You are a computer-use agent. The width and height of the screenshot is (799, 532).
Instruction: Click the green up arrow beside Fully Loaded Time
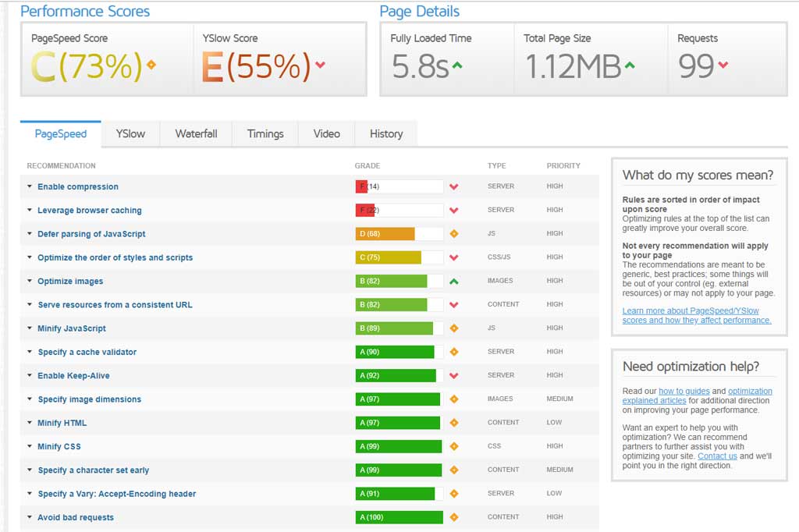457,65
